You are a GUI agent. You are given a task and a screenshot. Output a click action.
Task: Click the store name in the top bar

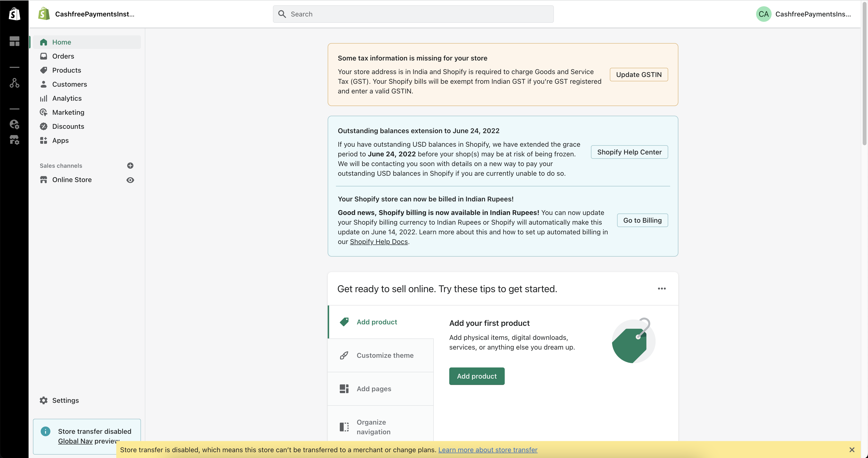pyautogui.click(x=95, y=14)
